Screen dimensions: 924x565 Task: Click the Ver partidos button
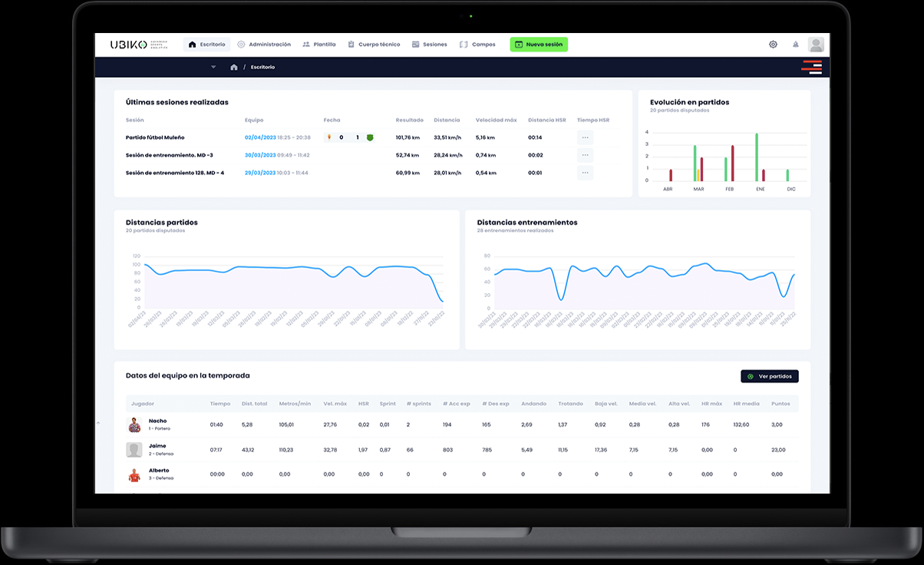click(770, 376)
